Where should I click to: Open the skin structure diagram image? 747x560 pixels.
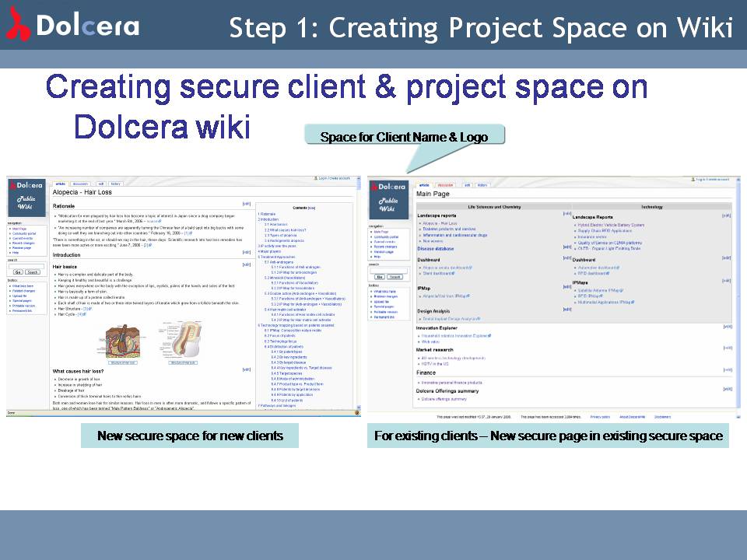tap(123, 341)
